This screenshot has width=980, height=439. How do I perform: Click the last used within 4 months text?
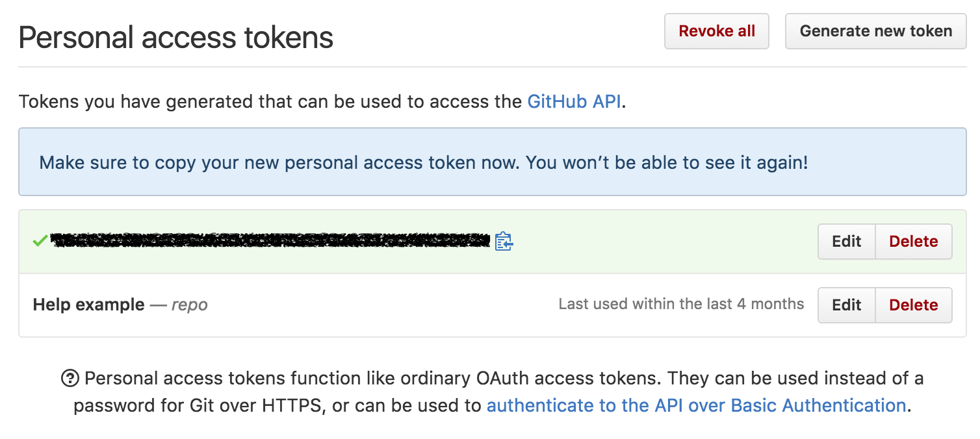click(681, 303)
